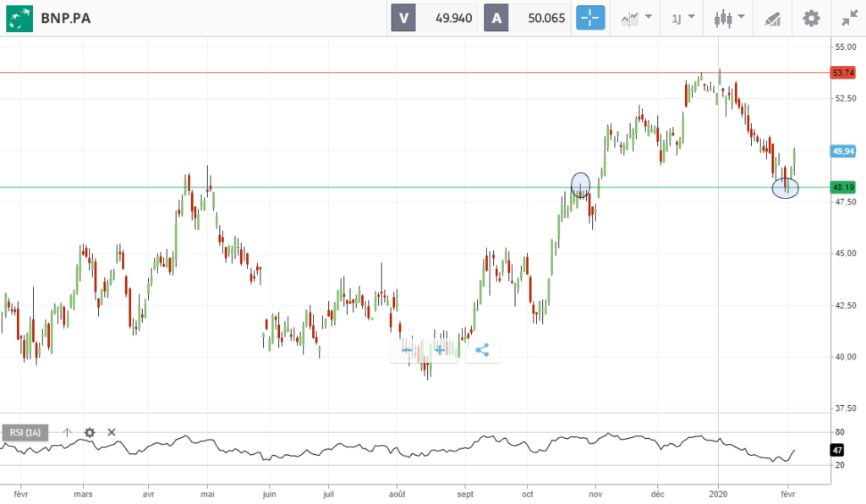Viewport: 866px width, 504px height.
Task: Open the comparison chart icon
Action: [629, 19]
